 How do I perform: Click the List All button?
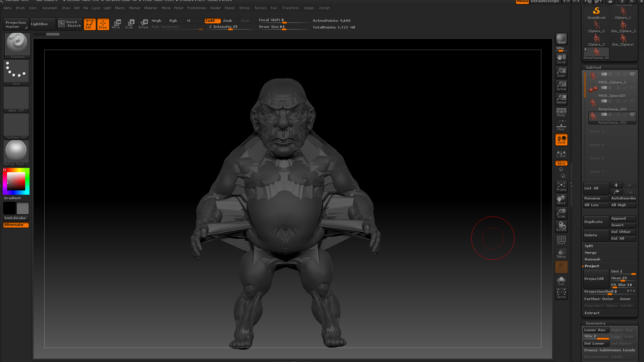pyautogui.click(x=596, y=188)
